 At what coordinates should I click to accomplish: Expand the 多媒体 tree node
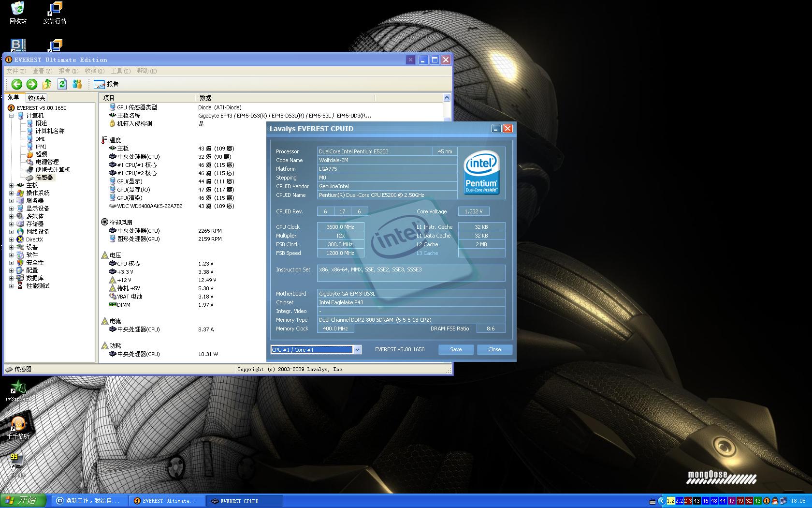click(x=11, y=216)
